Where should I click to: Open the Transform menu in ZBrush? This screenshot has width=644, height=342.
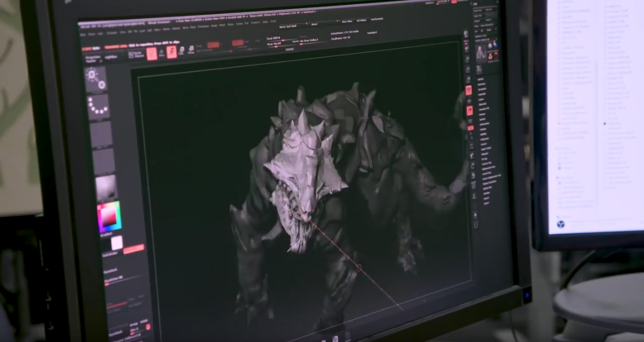tap(255, 23)
